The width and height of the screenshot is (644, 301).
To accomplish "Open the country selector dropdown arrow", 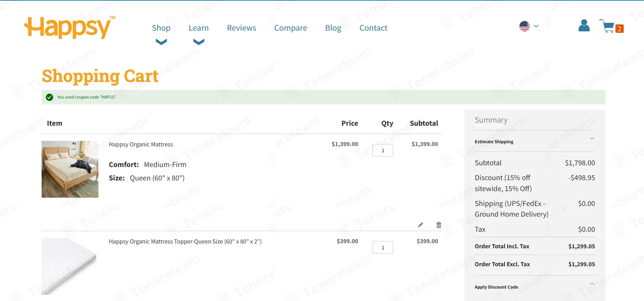I will pyautogui.click(x=536, y=26).
